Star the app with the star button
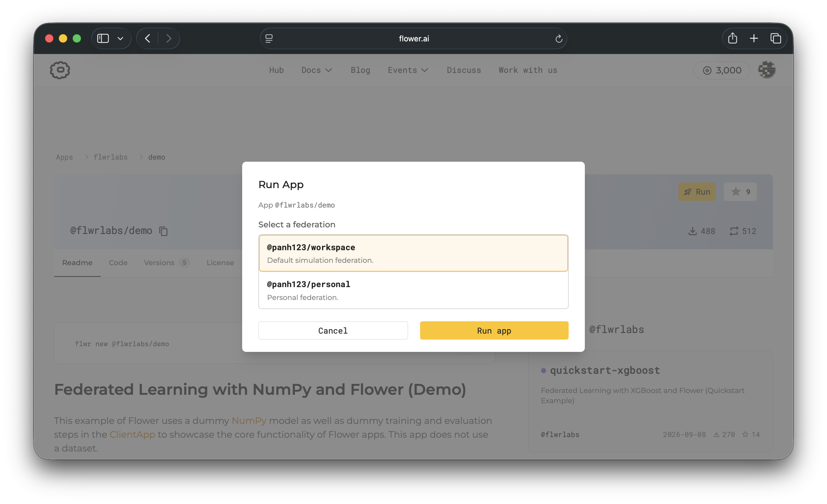 pos(740,192)
